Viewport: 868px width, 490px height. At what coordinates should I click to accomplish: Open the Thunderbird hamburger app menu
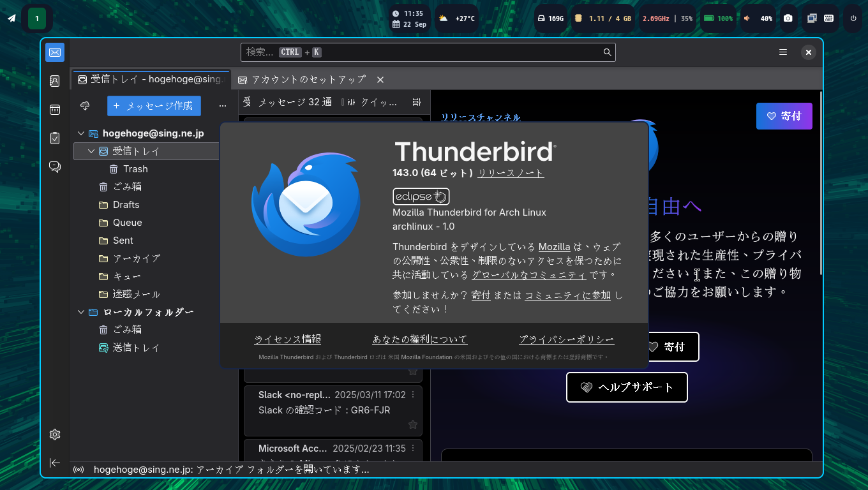(783, 52)
